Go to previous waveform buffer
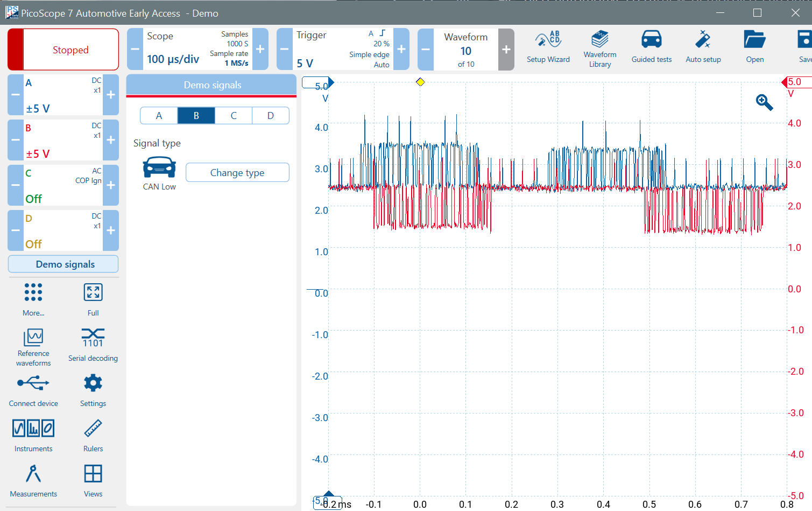 point(426,50)
